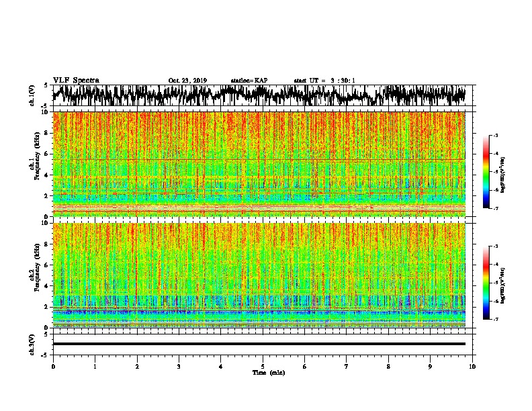Select the "start UT = 3 :30: 1" text
This screenshot has width=532, height=411.
click(324, 81)
